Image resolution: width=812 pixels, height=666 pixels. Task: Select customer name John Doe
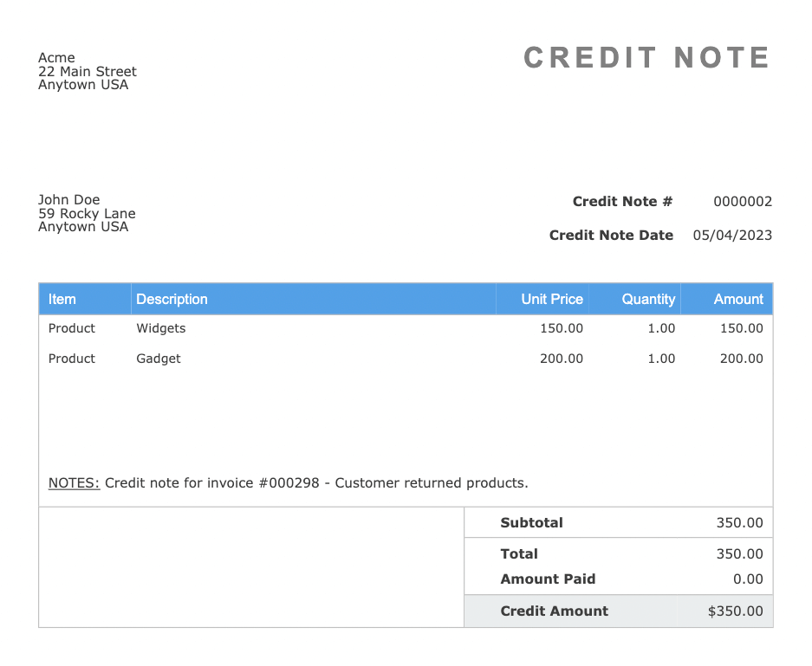(x=68, y=200)
